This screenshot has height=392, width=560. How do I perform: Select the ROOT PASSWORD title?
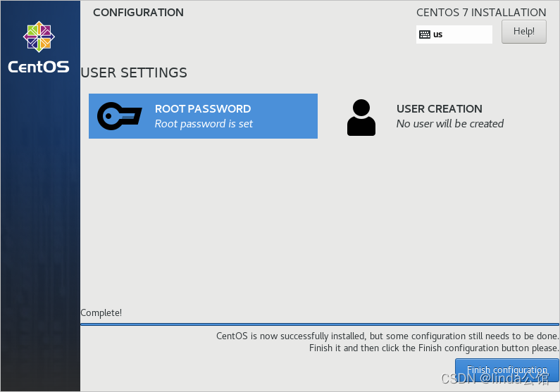203,109
